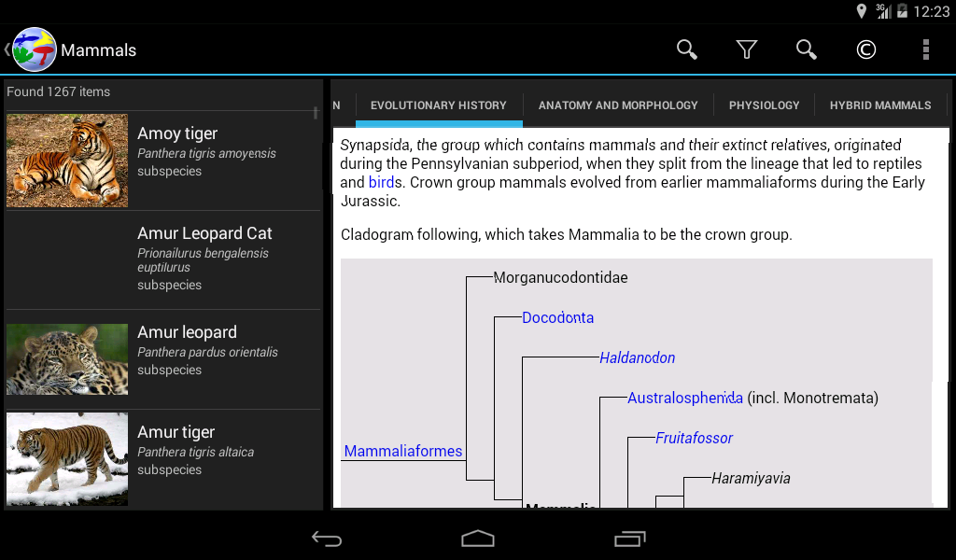956x560 pixels.
Task: Open the filter funnel icon
Action: 747,49
